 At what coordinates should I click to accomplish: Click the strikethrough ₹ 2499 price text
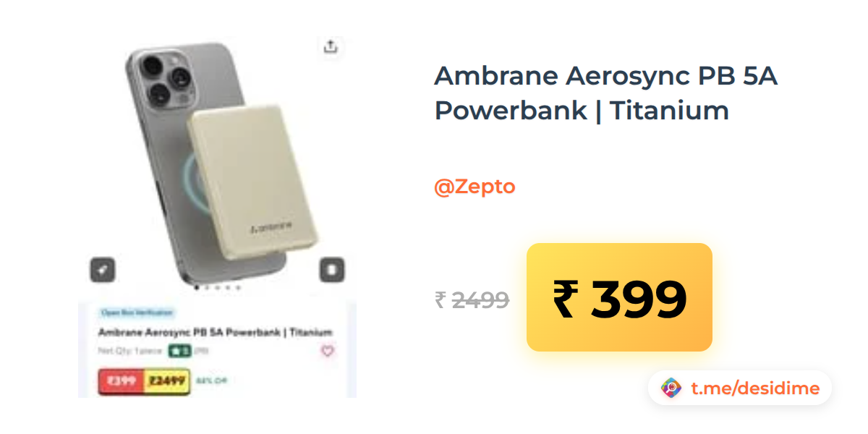point(472,299)
